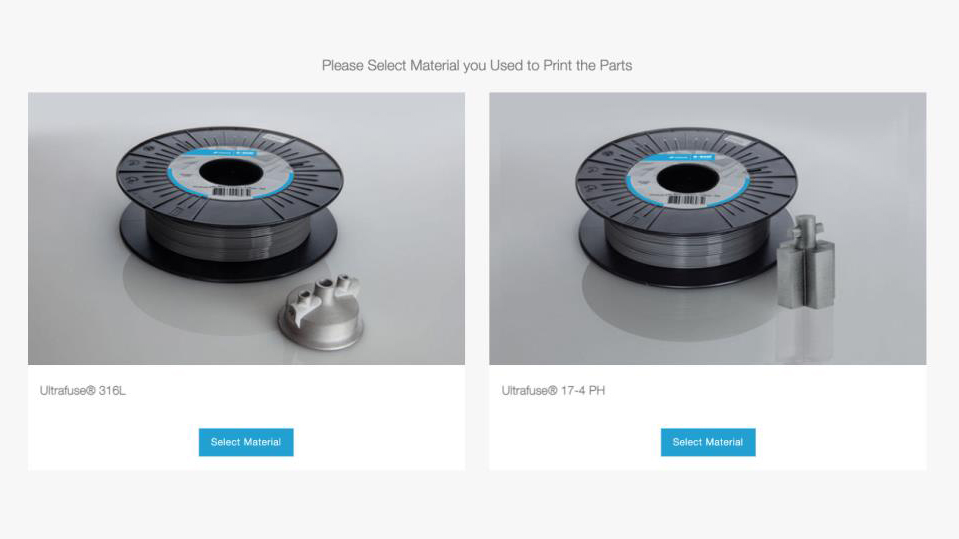The image size is (959, 539).
Task: Click the upright metal bracket part in 17-4 PH photo
Action: [805, 262]
